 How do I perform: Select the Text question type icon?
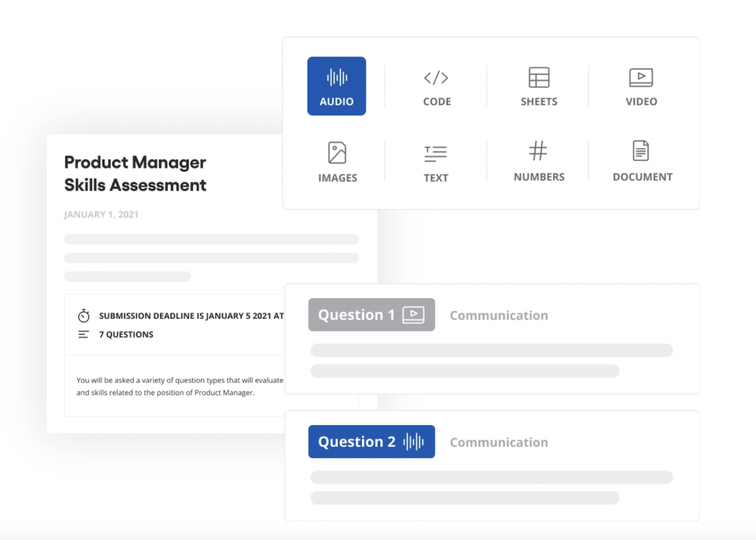436,154
